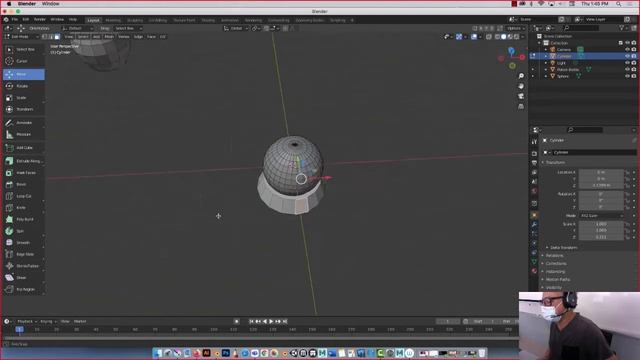The height and width of the screenshot is (360, 640).
Task: Select the Knife tool
Action: point(24,208)
